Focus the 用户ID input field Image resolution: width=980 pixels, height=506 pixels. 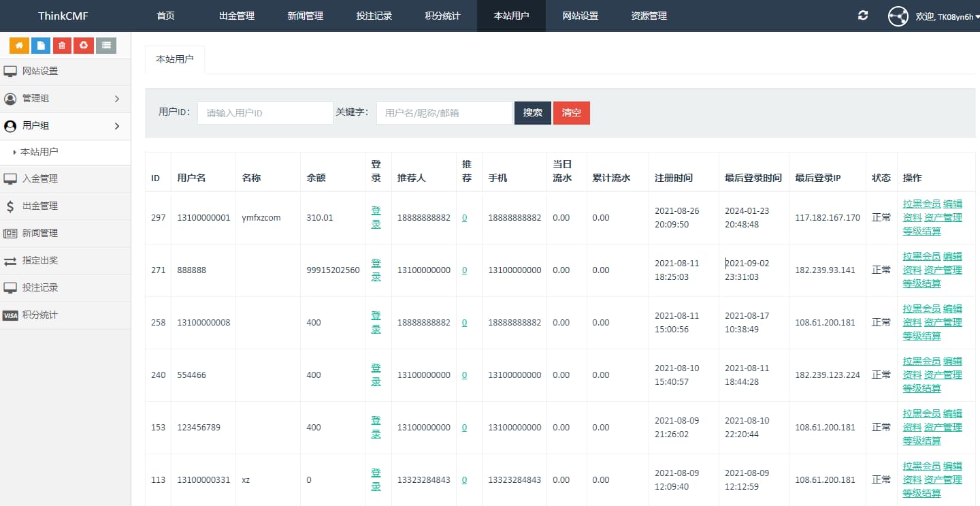[x=265, y=113]
